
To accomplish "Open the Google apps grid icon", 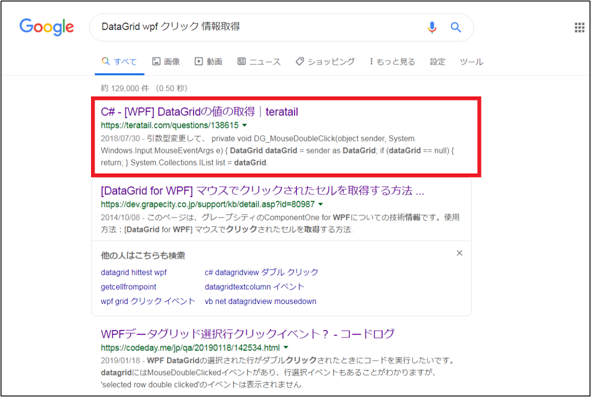I will (x=579, y=28).
